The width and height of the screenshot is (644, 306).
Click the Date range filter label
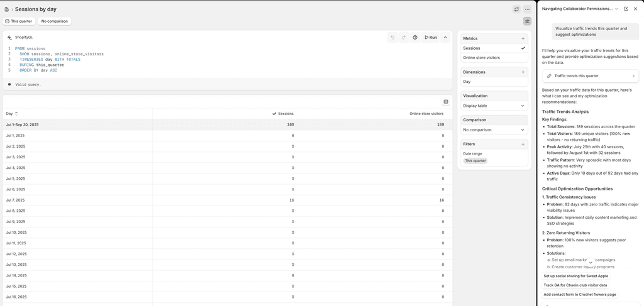pyautogui.click(x=472, y=154)
